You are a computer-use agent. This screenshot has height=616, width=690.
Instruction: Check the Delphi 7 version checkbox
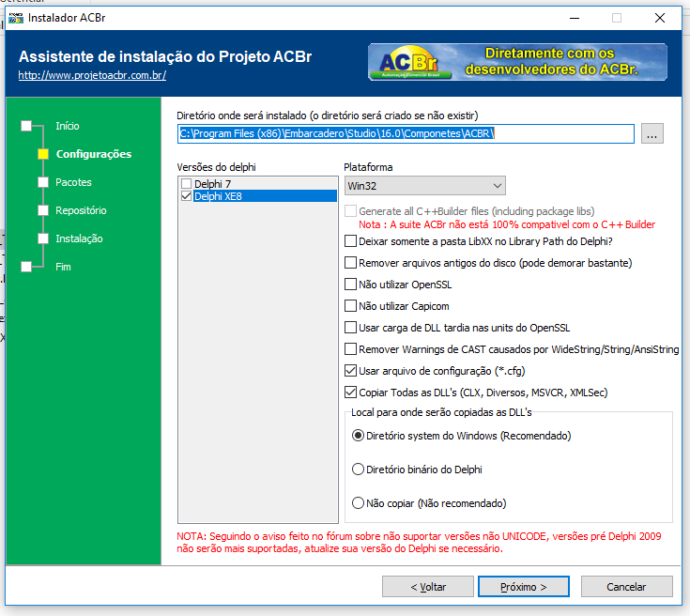[x=187, y=184]
